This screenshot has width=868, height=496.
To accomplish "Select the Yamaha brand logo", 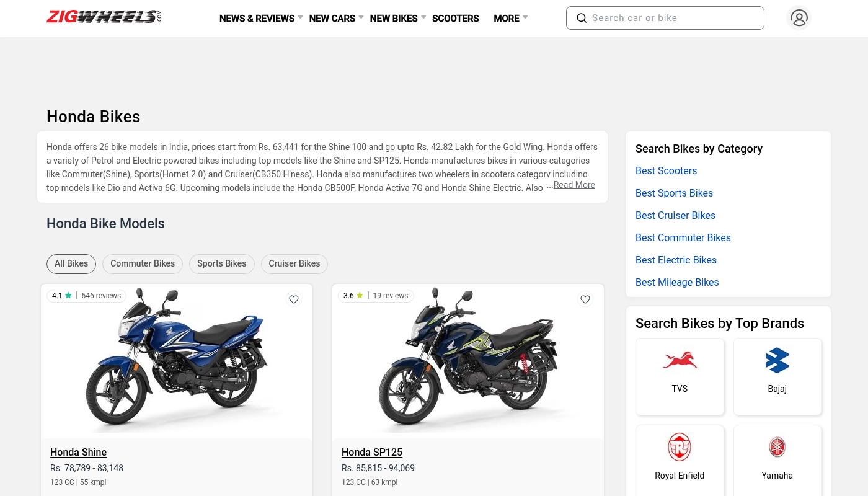I will (x=777, y=447).
